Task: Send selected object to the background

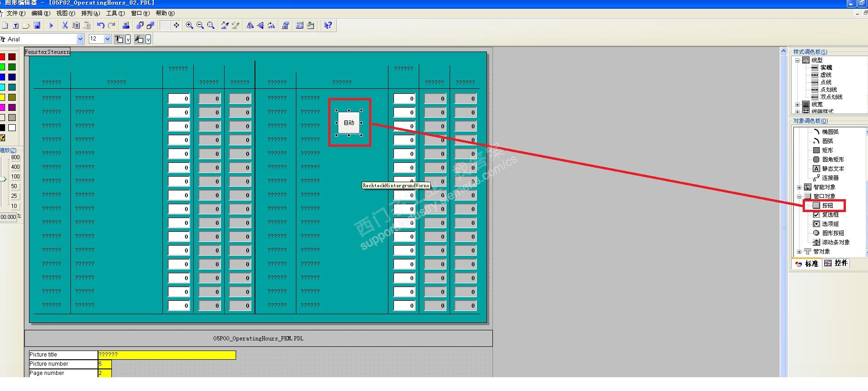Action: 150,26
